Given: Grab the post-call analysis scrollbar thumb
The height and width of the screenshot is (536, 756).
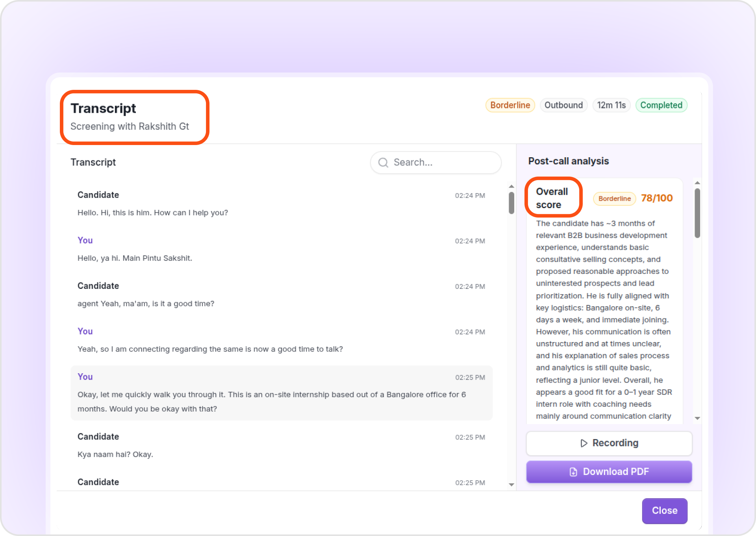Looking at the screenshot, I should coord(697,213).
